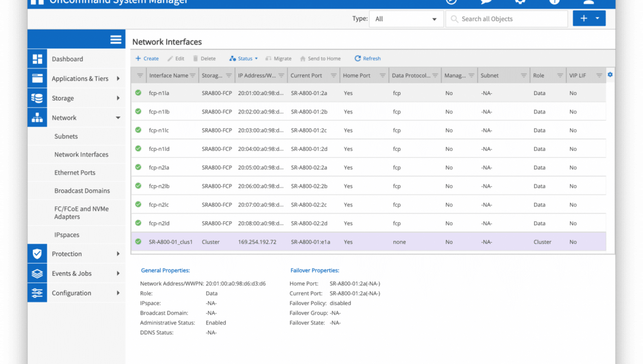This screenshot has width=643, height=364.
Task: Click current port SR-A800-02:2a cell
Action: (309, 167)
